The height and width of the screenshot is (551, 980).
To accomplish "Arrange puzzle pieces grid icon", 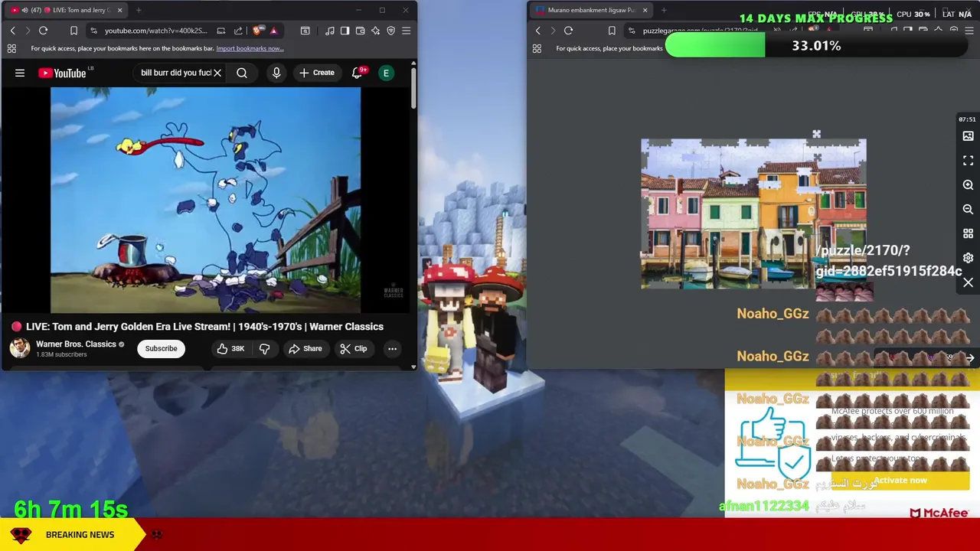I will 968,234.
